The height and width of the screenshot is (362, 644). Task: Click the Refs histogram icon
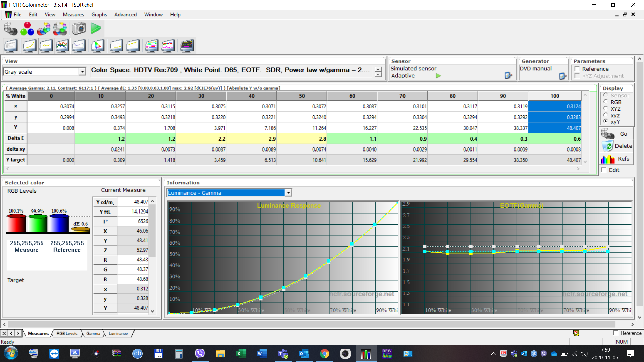[x=607, y=159]
